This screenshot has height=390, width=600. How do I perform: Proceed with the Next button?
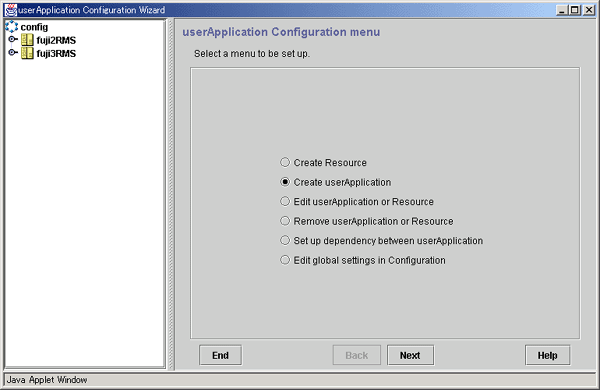[410, 355]
